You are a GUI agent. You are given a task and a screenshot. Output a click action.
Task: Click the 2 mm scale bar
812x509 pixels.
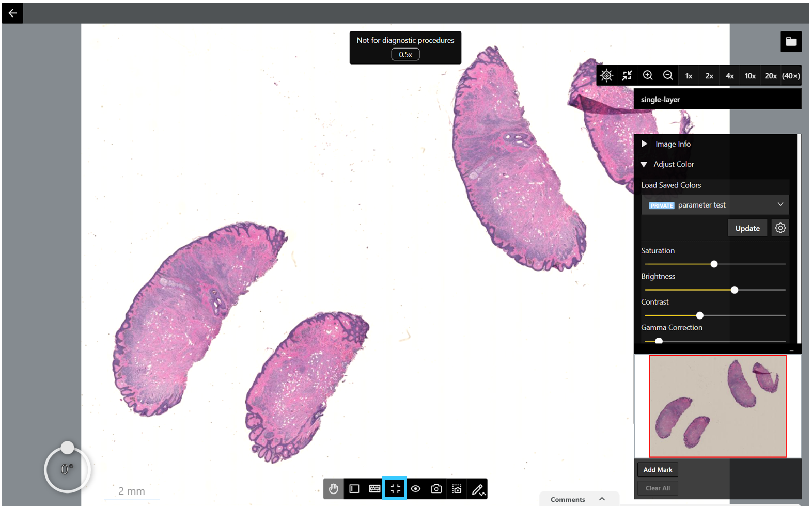tap(132, 492)
